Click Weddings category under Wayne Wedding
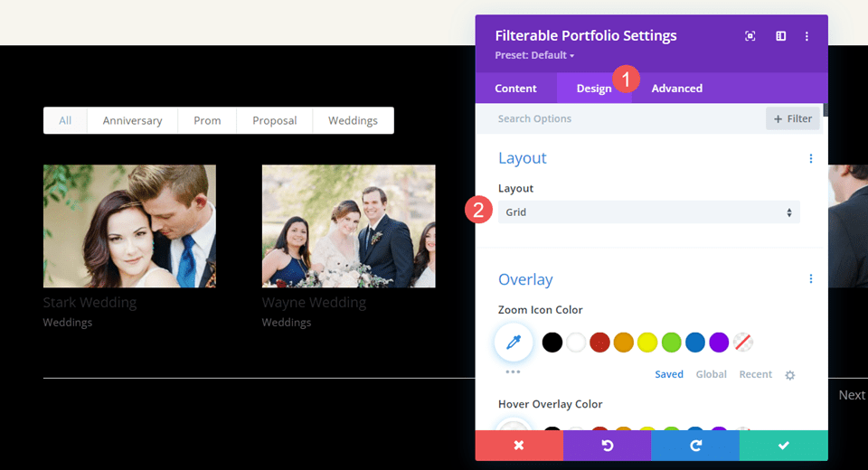Image resolution: width=868 pixels, height=470 pixels. 287,323
